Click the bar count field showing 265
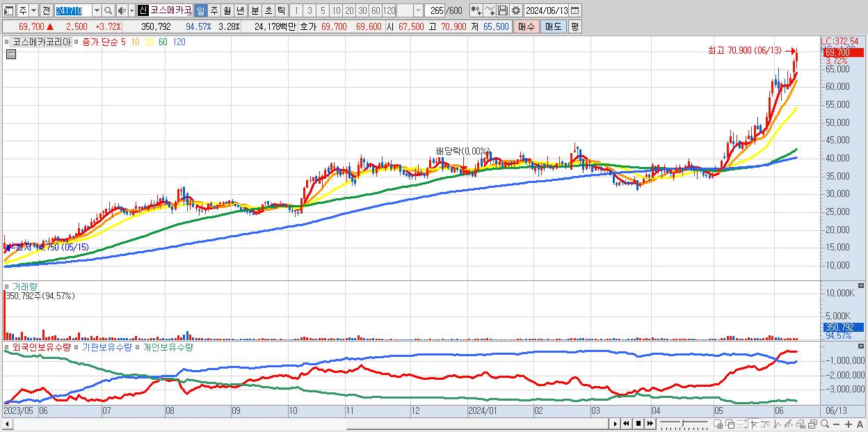 [435, 10]
